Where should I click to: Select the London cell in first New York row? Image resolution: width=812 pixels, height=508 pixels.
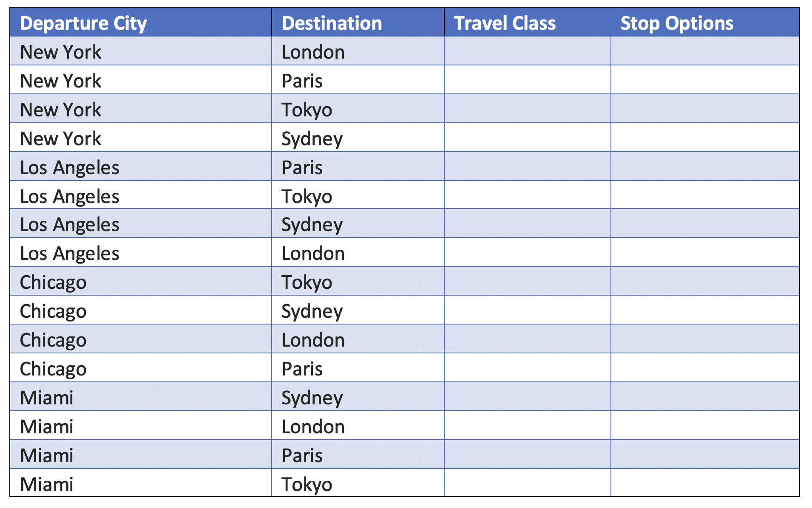point(313,52)
